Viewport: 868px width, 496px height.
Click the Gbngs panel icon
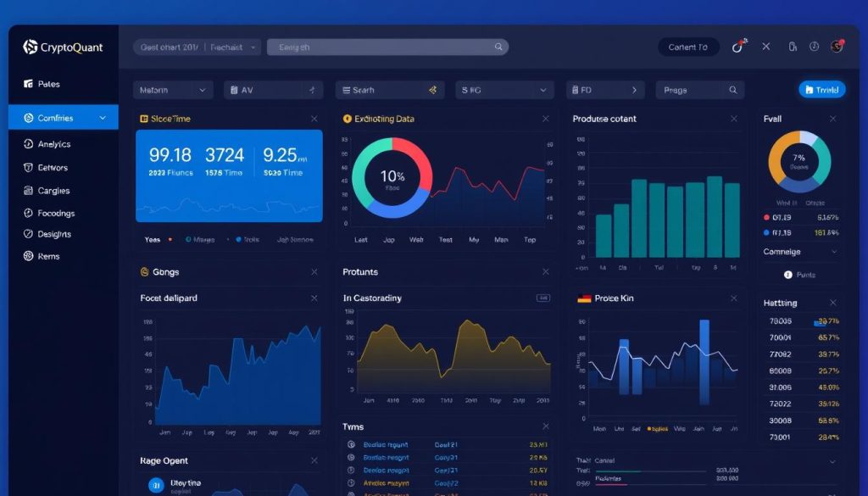pos(144,272)
